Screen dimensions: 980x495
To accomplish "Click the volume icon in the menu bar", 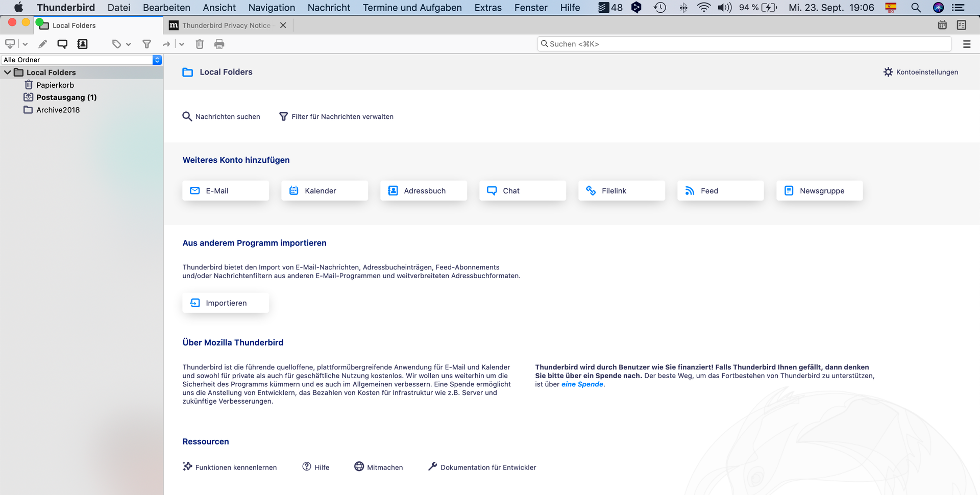I will click(x=724, y=8).
